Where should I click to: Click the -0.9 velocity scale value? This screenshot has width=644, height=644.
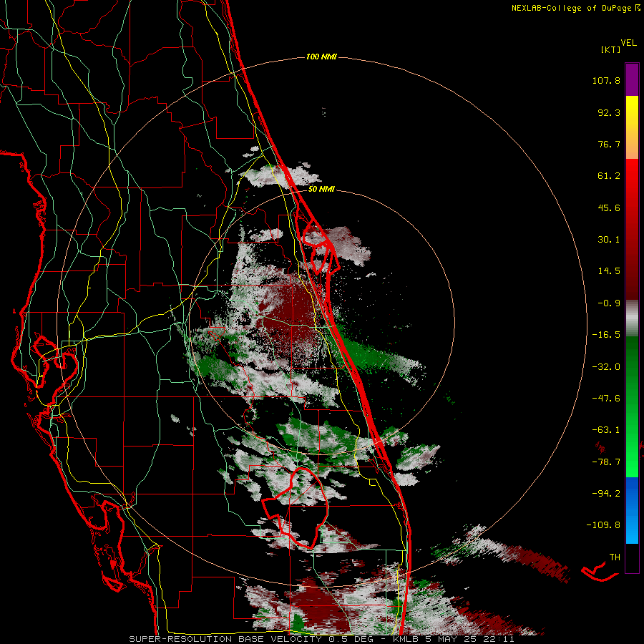[609, 303]
